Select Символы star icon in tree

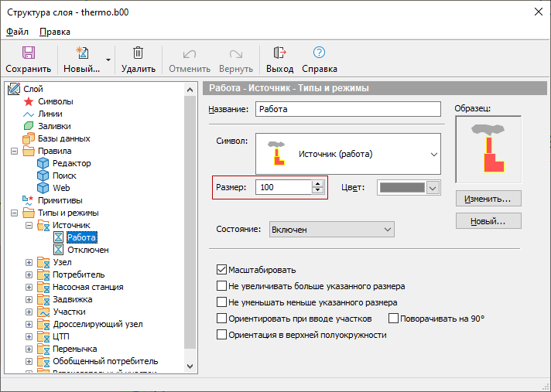29,101
